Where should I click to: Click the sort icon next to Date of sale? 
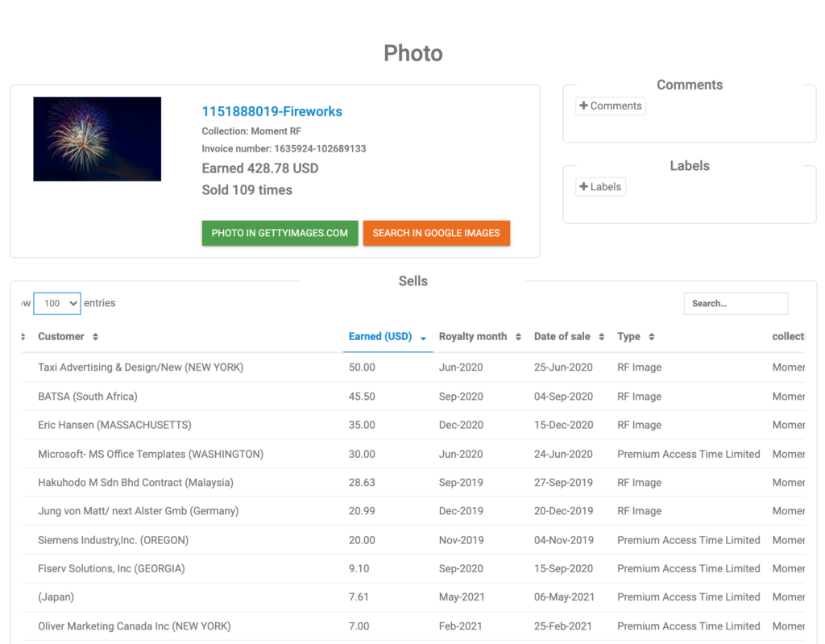601,337
